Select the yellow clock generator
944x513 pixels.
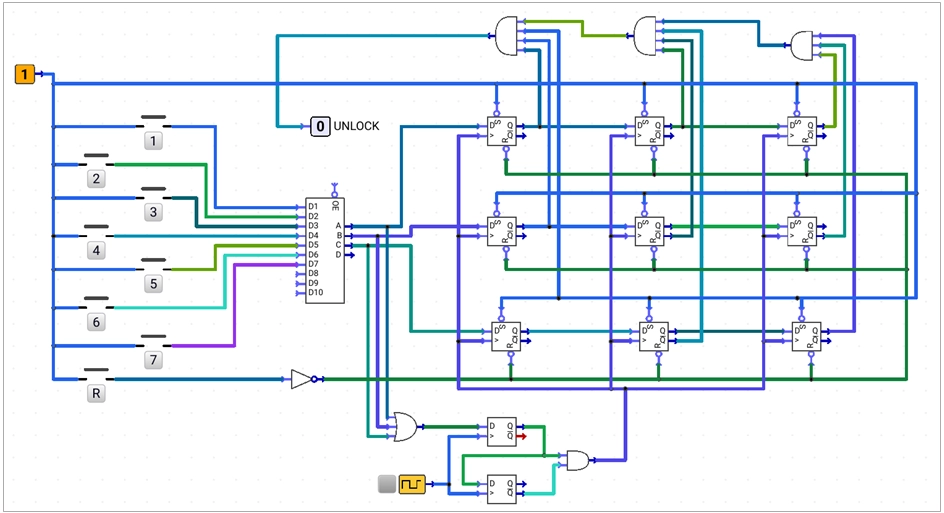point(412,483)
